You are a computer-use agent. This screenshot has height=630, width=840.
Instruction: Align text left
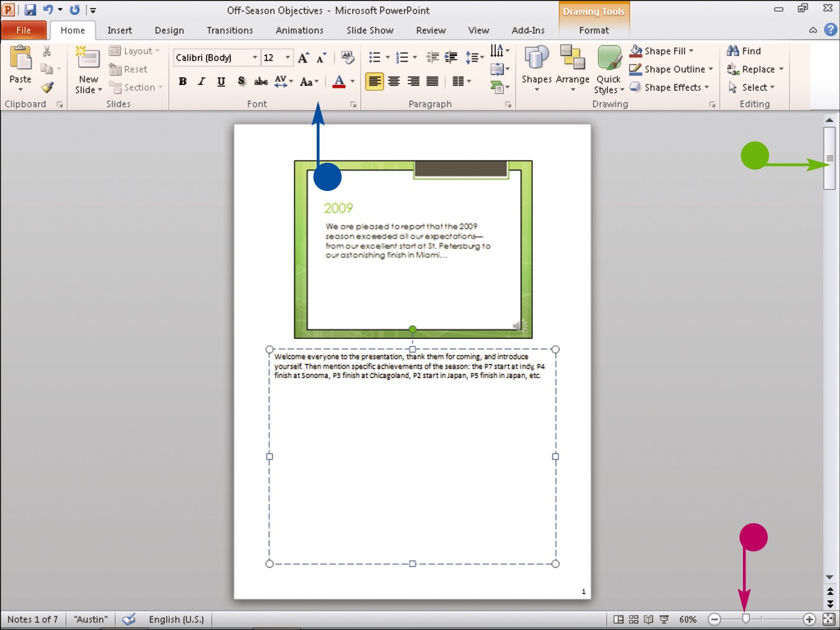pyautogui.click(x=375, y=81)
